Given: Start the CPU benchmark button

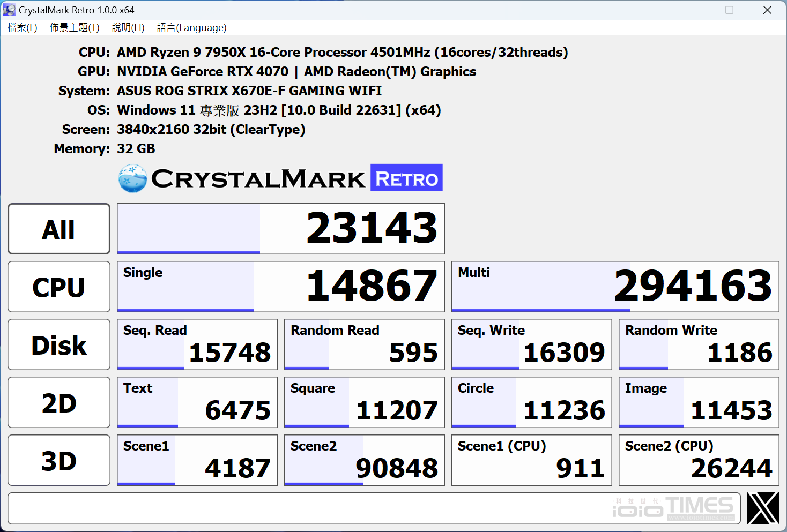Looking at the screenshot, I should [59, 287].
